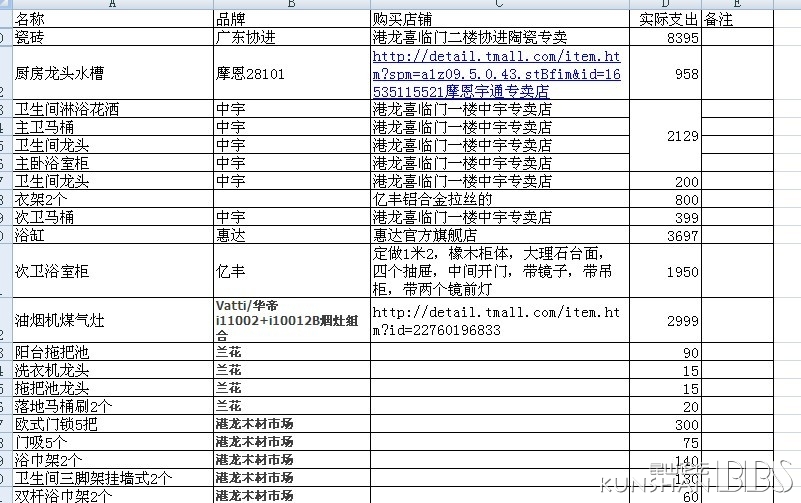
Task: Click the cell 次卫浴室柜
Action: point(112,271)
